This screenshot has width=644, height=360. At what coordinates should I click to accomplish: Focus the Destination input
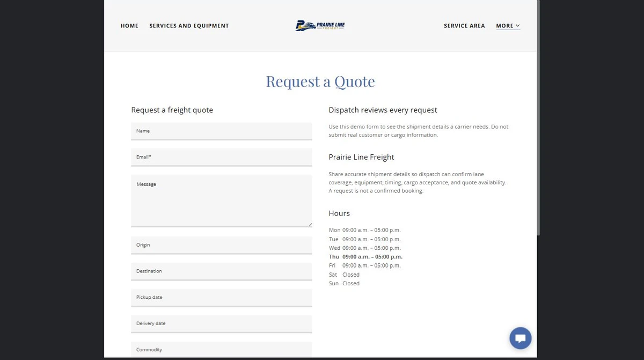(x=221, y=271)
